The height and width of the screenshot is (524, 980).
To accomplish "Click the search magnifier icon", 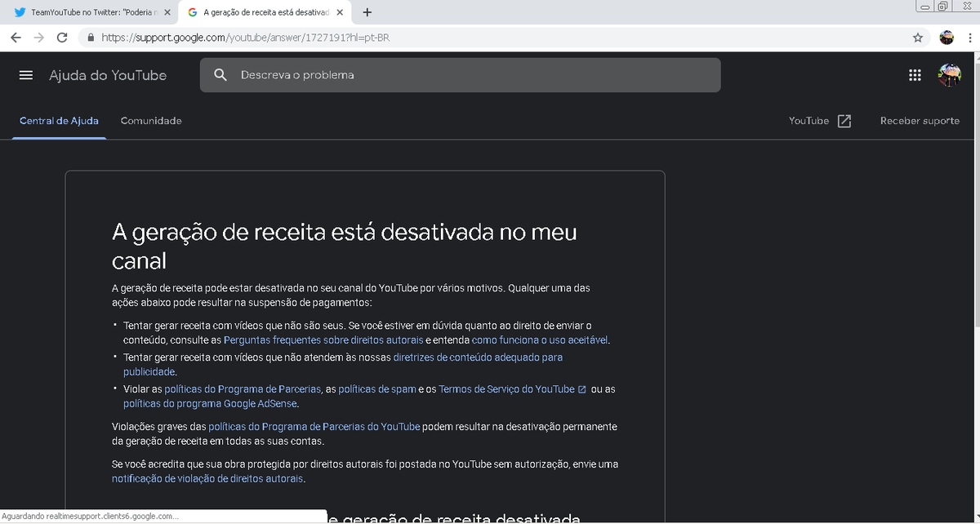I will tap(220, 75).
